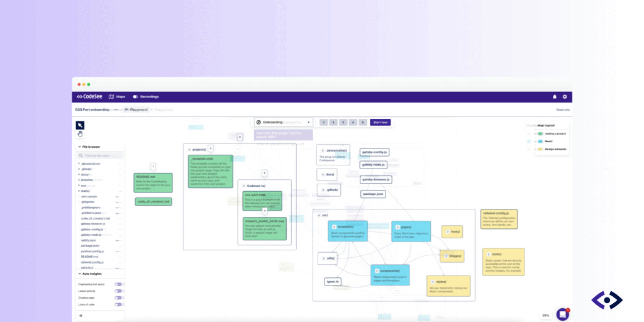Open the settings gear
The width and height of the screenshot is (644, 322).
pyautogui.click(x=565, y=97)
